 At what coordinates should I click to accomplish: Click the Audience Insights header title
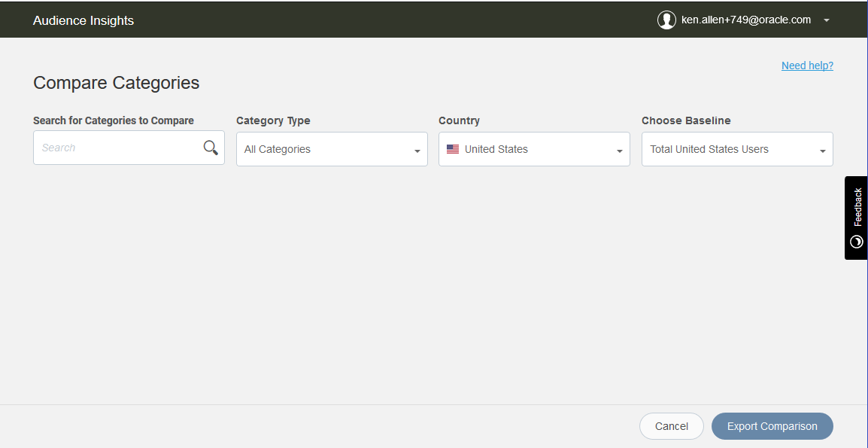(x=83, y=20)
